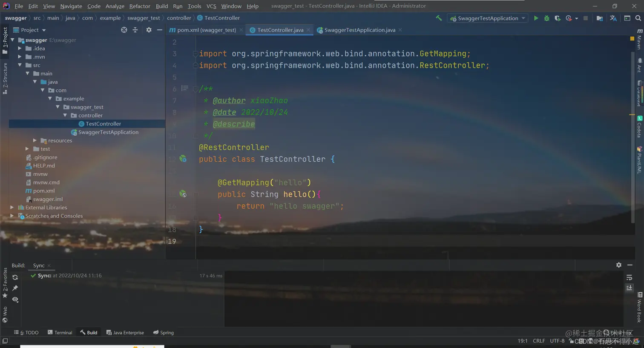Image resolution: width=644 pixels, height=348 pixels.
Task: Click the CRLF line separator in status bar
Action: point(539,341)
